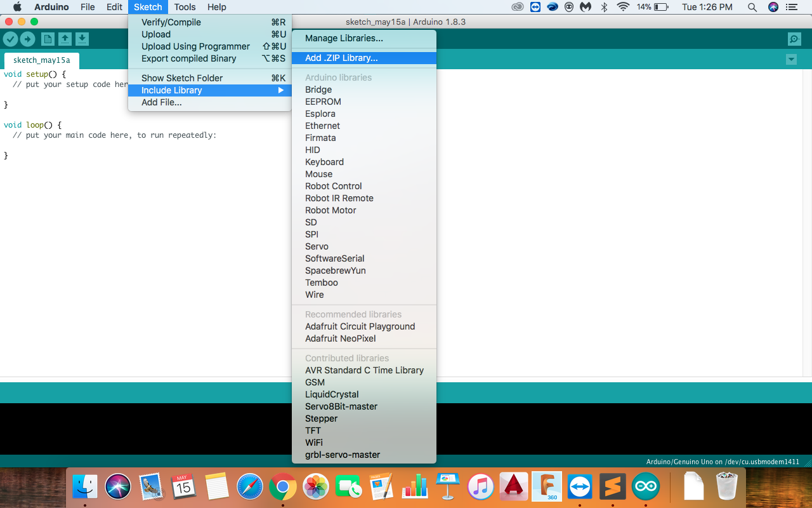812x508 pixels.
Task: Click the Wi-Fi status icon in menu bar
Action: click(623, 7)
